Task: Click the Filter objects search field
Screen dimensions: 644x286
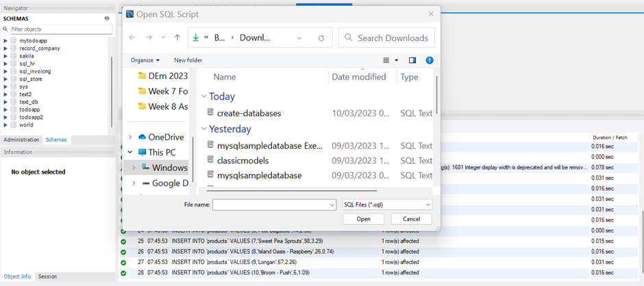Action: (x=61, y=29)
